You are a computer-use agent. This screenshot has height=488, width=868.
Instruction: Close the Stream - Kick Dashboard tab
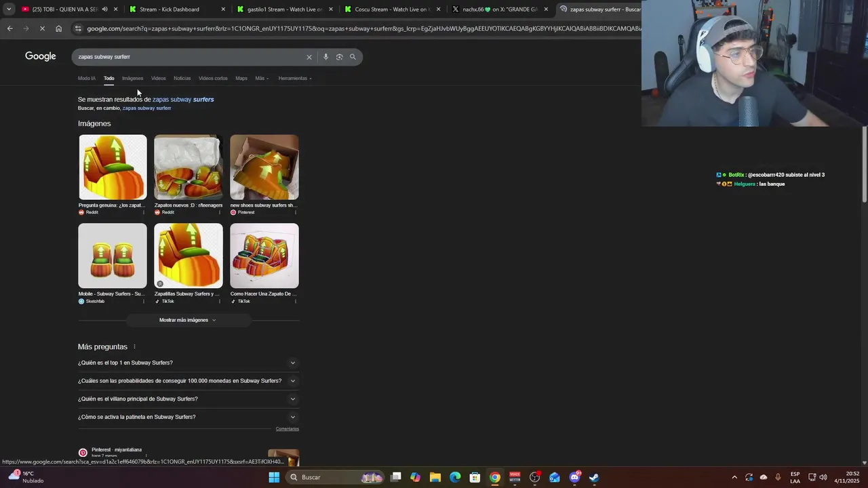[x=223, y=9]
